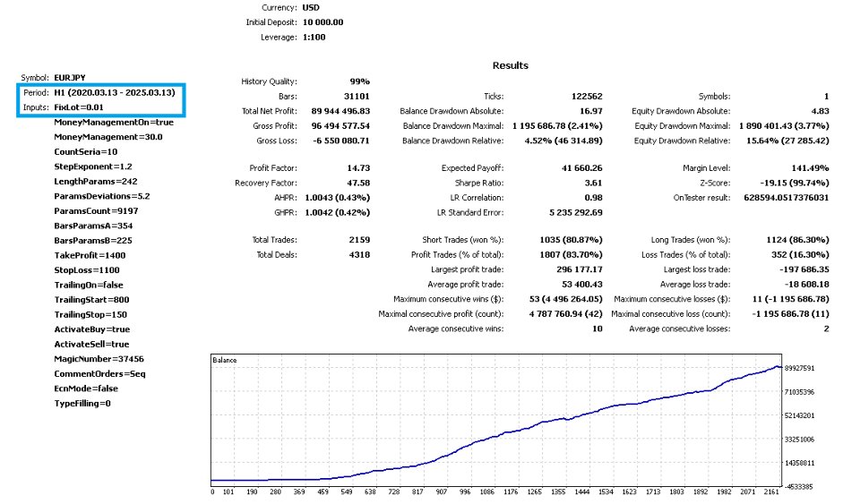Click the EURJPY symbol value
This screenshot has height=504, width=860.
tap(70, 78)
